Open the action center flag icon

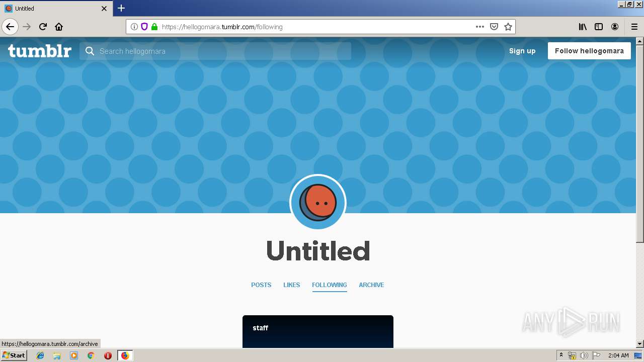(596, 355)
